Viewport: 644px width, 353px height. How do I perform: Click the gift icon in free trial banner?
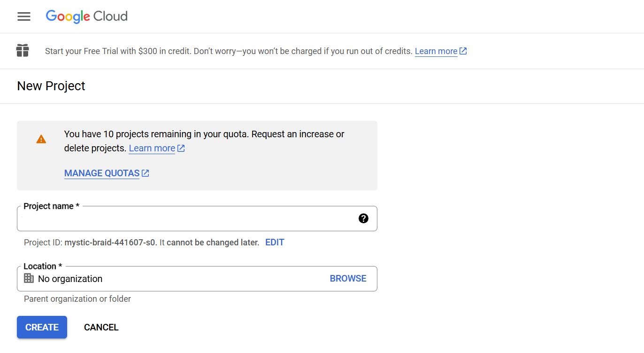(x=23, y=51)
